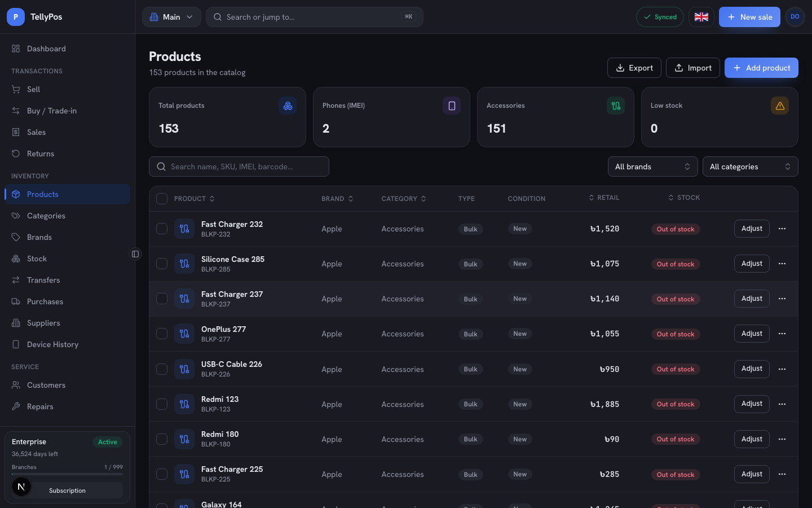Open more options for OnePlus 277
The width and height of the screenshot is (812, 508).
782,334
